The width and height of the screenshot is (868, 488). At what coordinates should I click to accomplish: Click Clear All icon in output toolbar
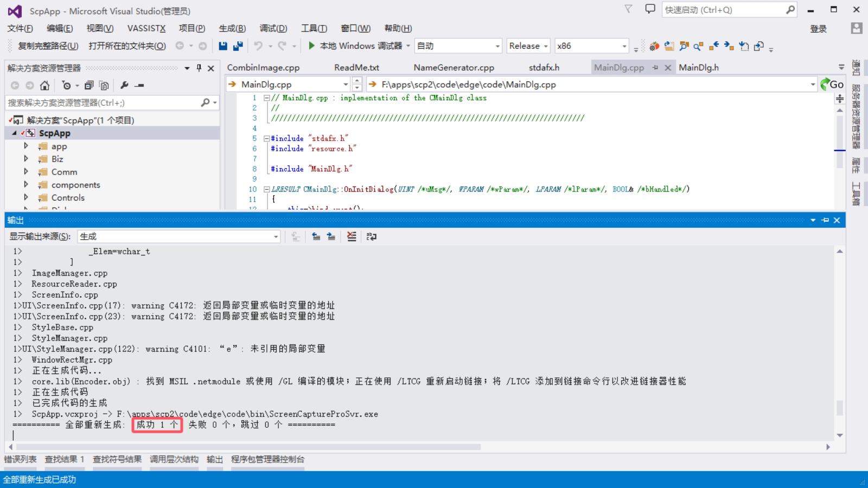click(352, 236)
